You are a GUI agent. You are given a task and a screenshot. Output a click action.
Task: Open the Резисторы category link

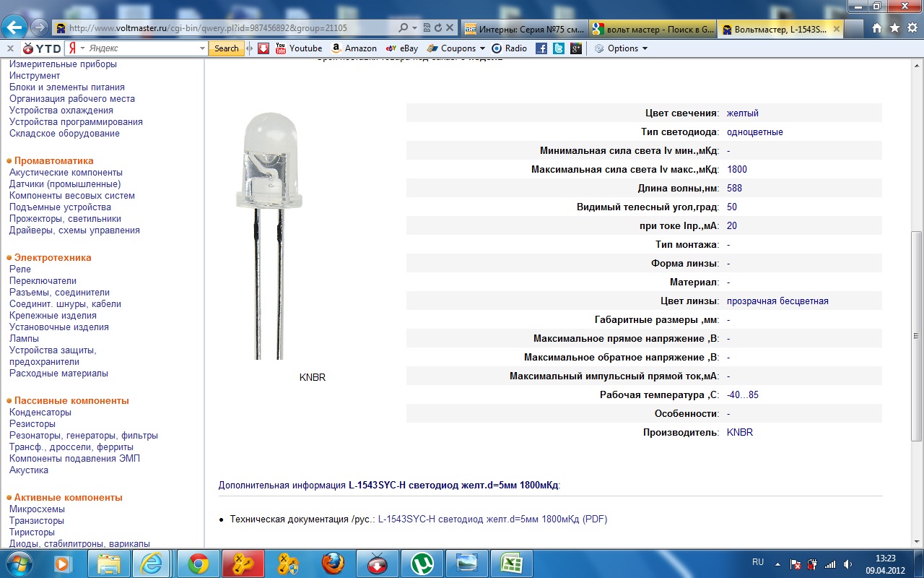32,423
